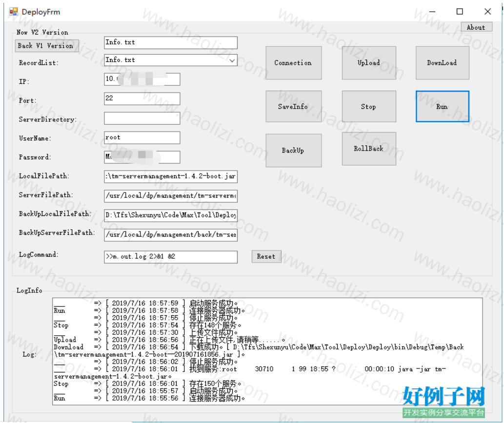The image size is (504, 423).
Task: Close the DeployFrm window
Action: click(487, 12)
